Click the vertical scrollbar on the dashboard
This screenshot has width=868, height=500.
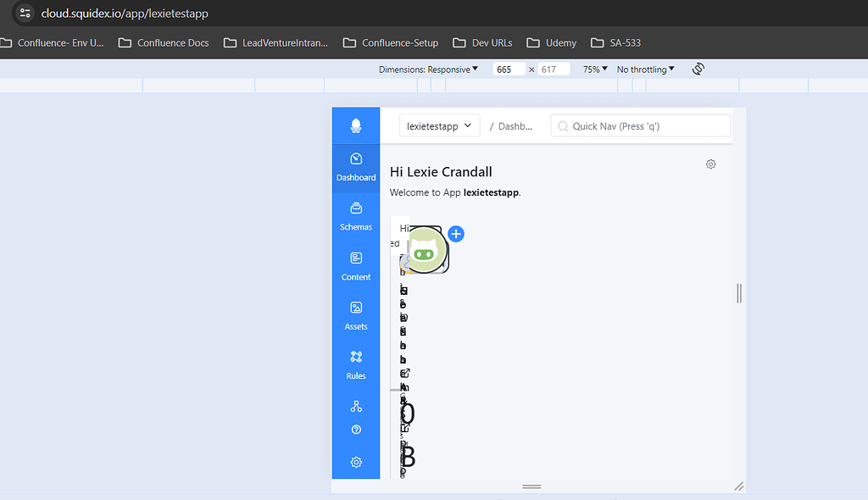[737, 293]
